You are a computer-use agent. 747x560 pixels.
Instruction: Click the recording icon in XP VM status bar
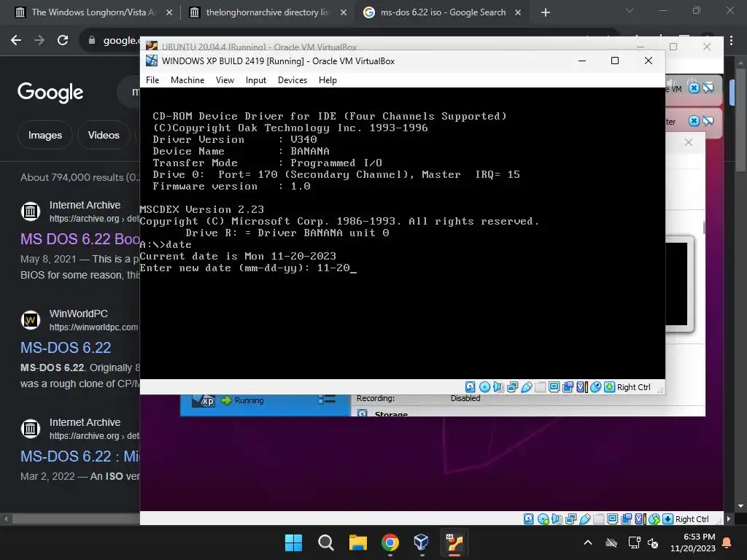(568, 387)
